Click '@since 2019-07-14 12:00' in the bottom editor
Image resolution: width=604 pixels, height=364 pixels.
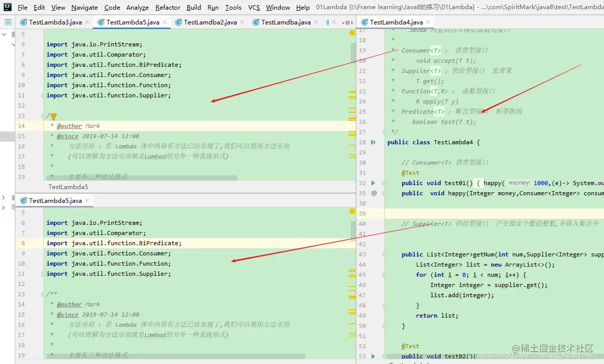point(98,315)
